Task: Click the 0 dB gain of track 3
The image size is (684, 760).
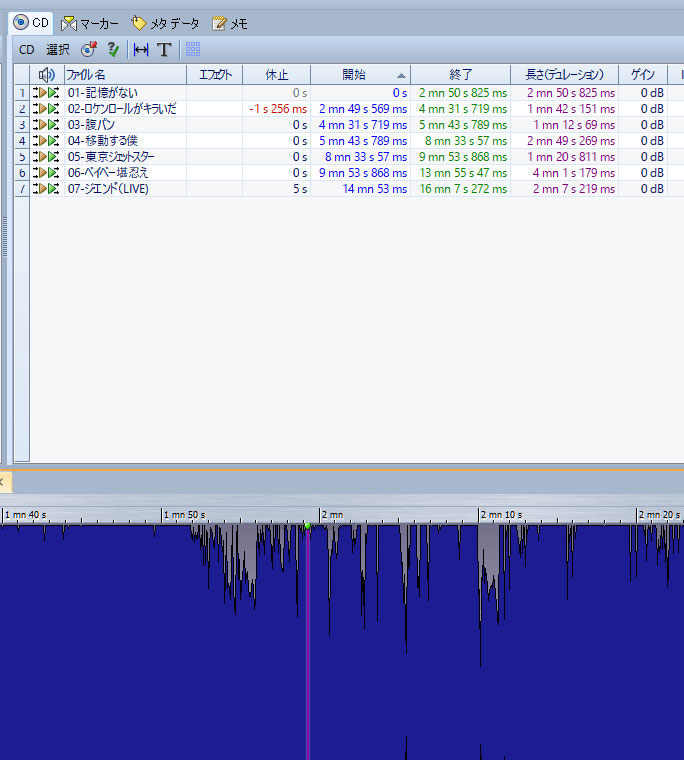Action: pyautogui.click(x=652, y=125)
